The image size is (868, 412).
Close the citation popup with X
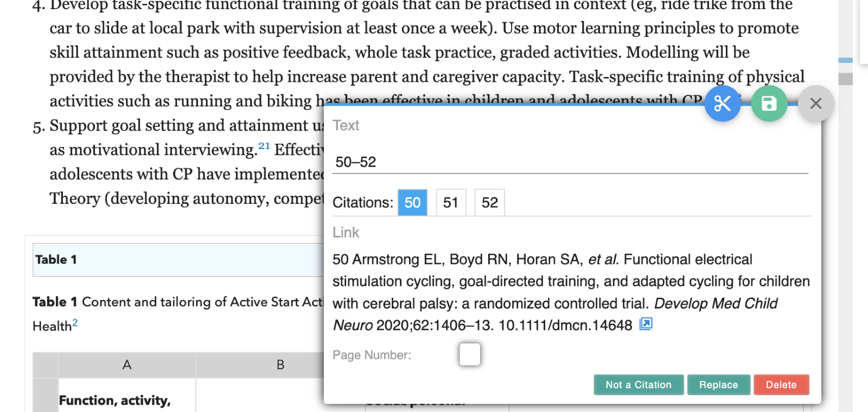[x=816, y=104]
